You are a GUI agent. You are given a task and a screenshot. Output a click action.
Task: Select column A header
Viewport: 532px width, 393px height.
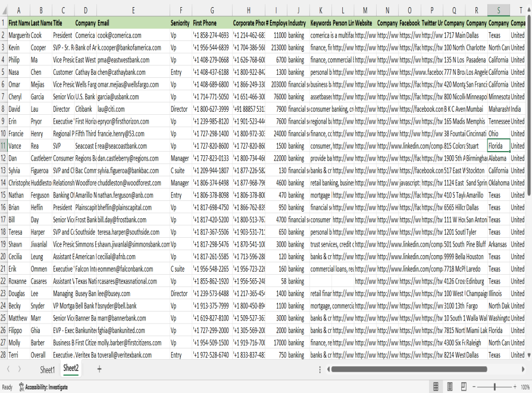(18, 11)
